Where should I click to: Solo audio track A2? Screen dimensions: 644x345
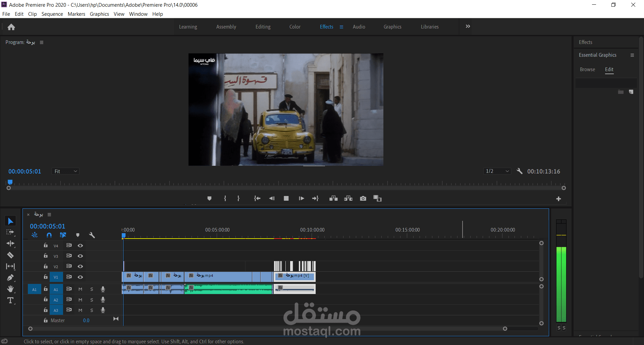click(x=92, y=300)
